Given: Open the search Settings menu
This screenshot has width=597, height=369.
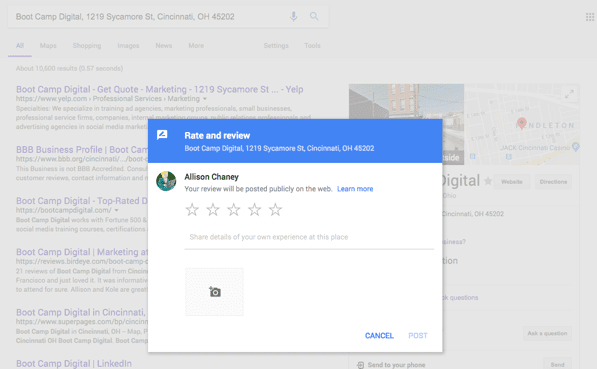Looking at the screenshot, I should tap(276, 46).
